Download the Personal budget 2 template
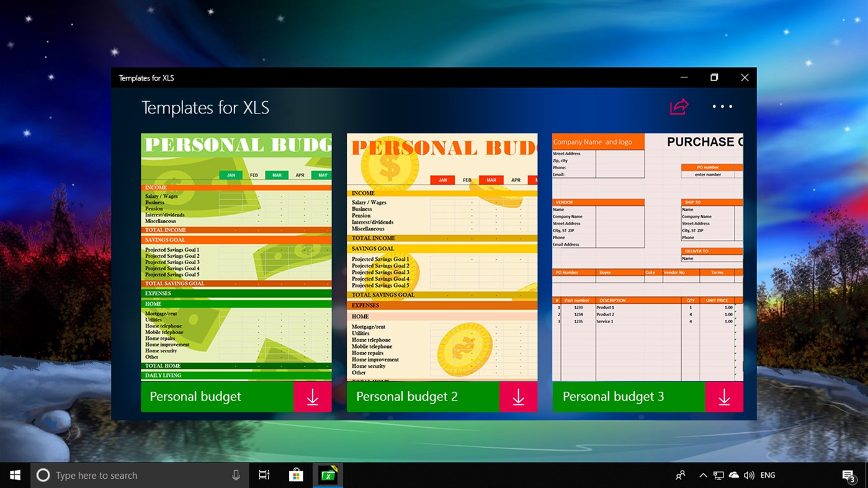Screen dimensions: 868x488 pos(518,397)
